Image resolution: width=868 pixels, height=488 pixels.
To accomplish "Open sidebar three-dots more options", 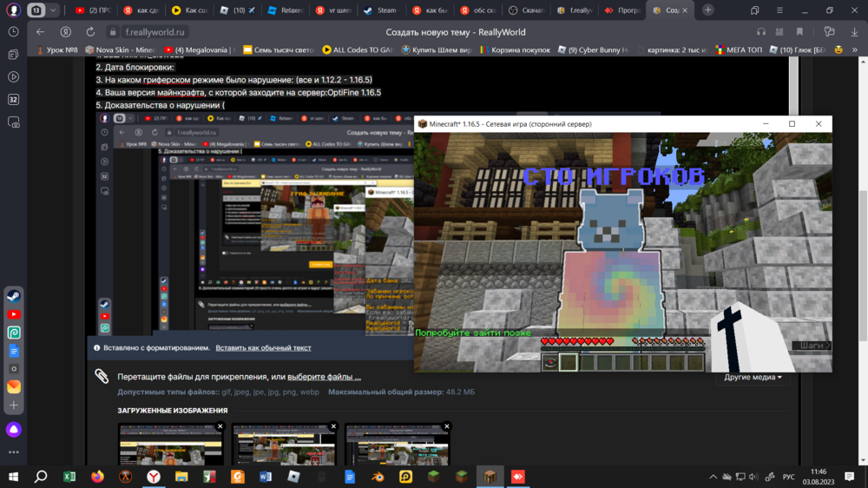I will click(x=14, y=452).
